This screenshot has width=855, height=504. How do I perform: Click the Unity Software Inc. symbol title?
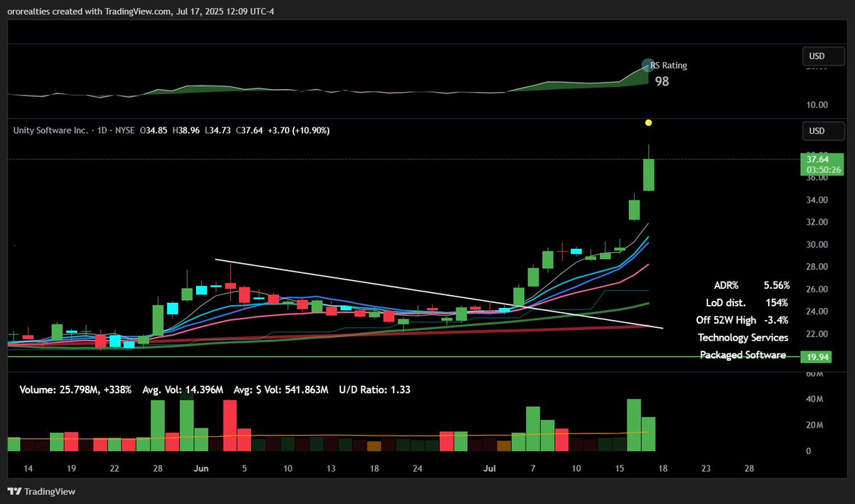click(x=50, y=130)
